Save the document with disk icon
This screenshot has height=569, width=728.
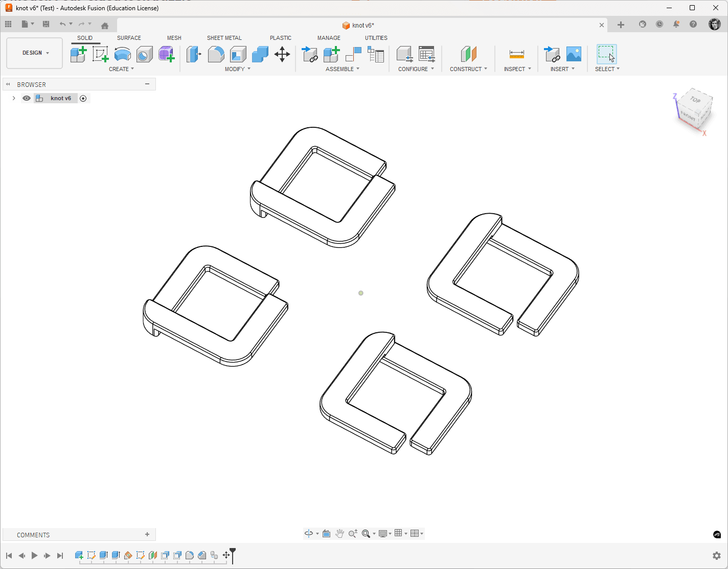(46, 24)
